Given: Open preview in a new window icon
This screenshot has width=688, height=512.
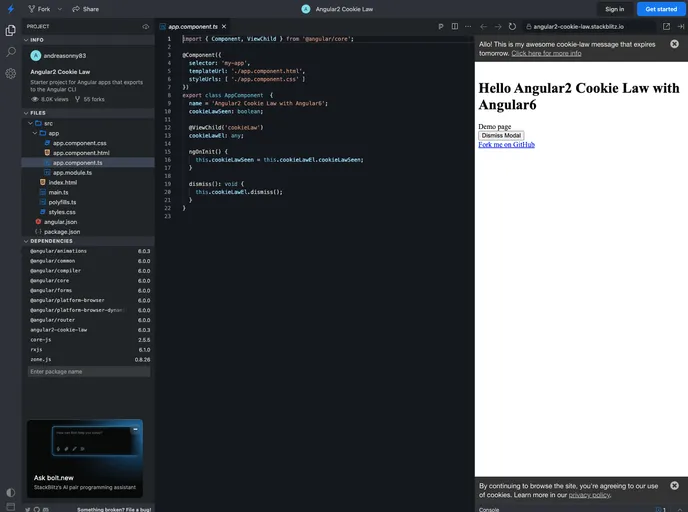Looking at the screenshot, I should pos(666,27).
